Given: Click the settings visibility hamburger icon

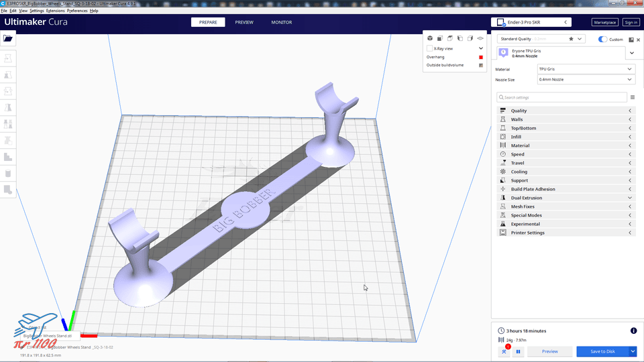Looking at the screenshot, I should click(x=633, y=97).
